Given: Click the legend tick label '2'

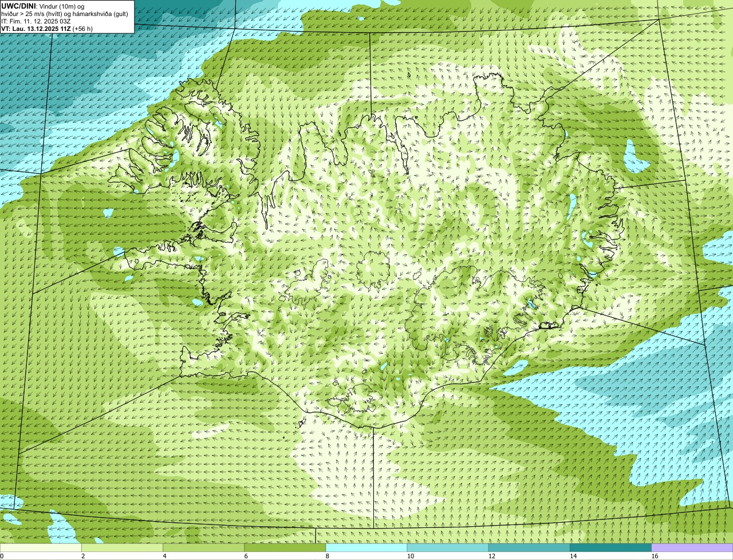Looking at the screenshot, I should [x=84, y=556].
